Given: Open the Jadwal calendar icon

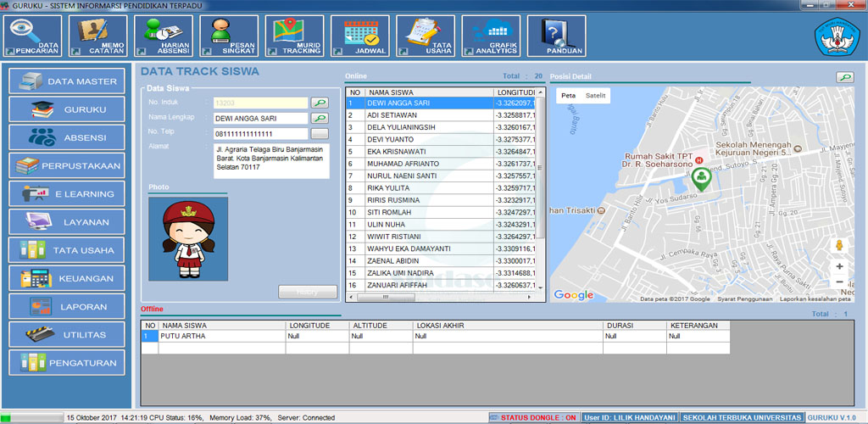Looking at the screenshot, I should (360, 36).
